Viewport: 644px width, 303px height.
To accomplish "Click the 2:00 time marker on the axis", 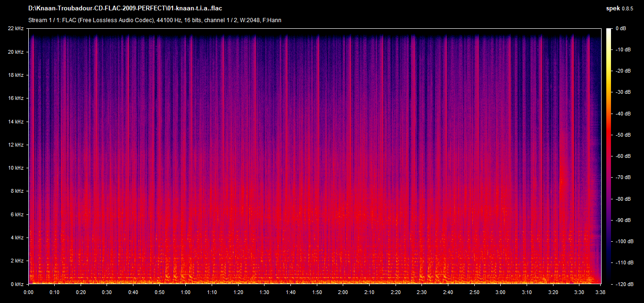I will pyautogui.click(x=343, y=292).
